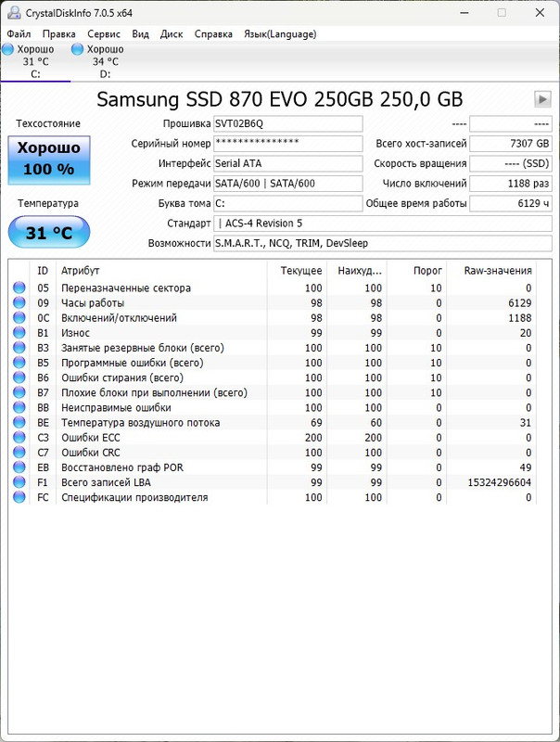Select the Восстановлено граф POR text
This screenshot has width=560, height=742.
click(x=122, y=467)
